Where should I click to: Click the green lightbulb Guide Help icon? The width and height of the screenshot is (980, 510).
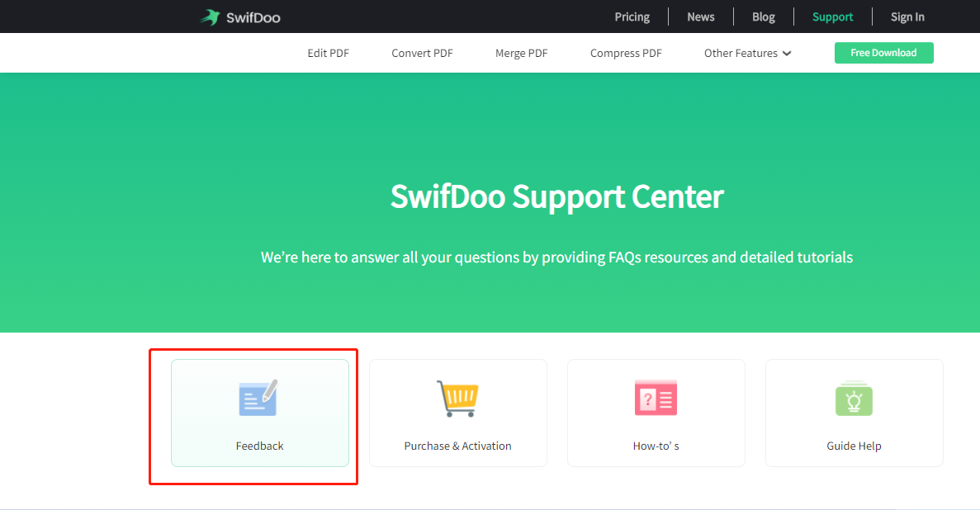pos(854,399)
